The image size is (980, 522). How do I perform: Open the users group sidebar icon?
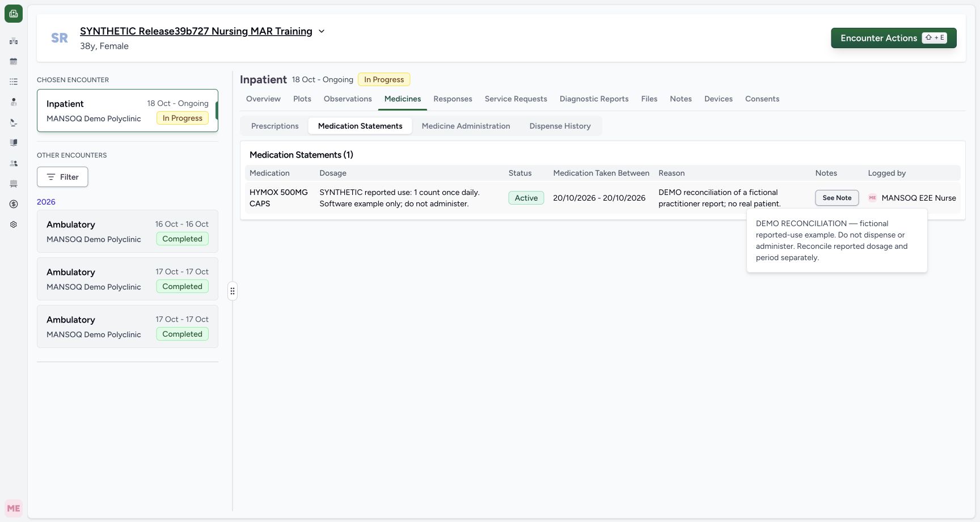pyautogui.click(x=14, y=163)
